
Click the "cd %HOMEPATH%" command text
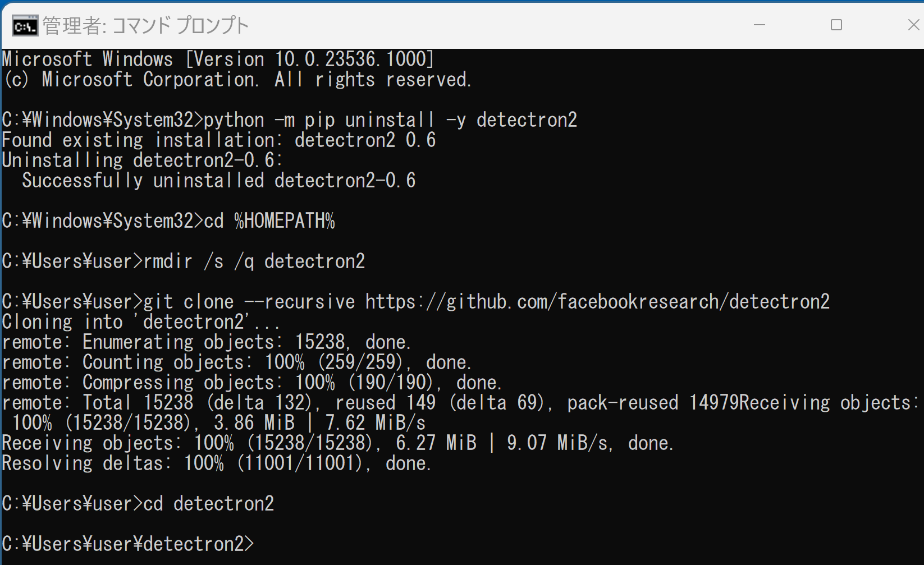click(x=269, y=221)
